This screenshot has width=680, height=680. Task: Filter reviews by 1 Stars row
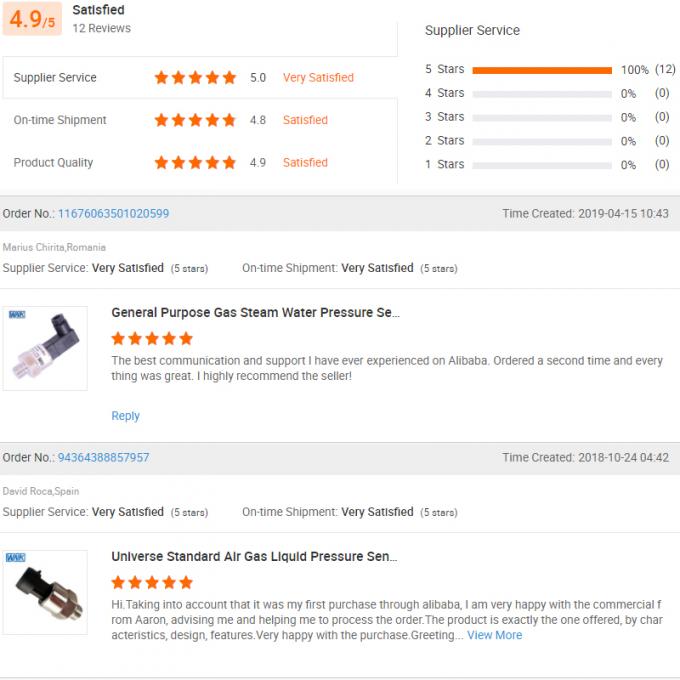tap(541, 165)
